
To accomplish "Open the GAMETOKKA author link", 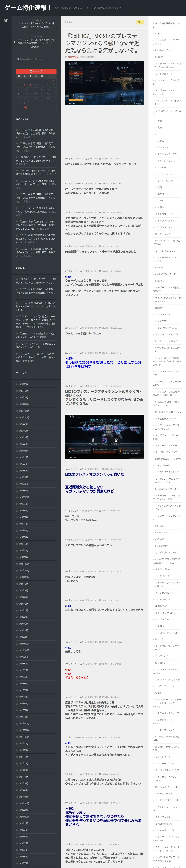I will [x=73, y=57].
